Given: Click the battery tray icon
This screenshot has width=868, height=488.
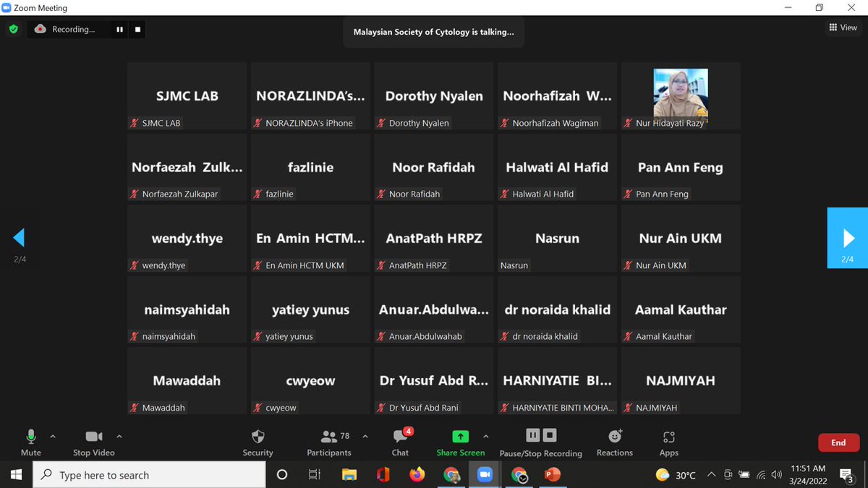Looking at the screenshot, I should 744,475.
